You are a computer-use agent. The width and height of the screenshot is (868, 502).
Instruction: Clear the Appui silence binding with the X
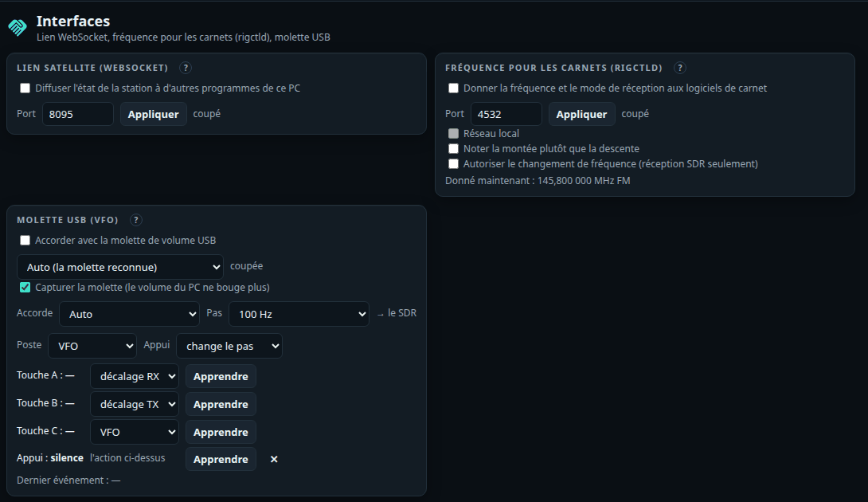click(274, 459)
